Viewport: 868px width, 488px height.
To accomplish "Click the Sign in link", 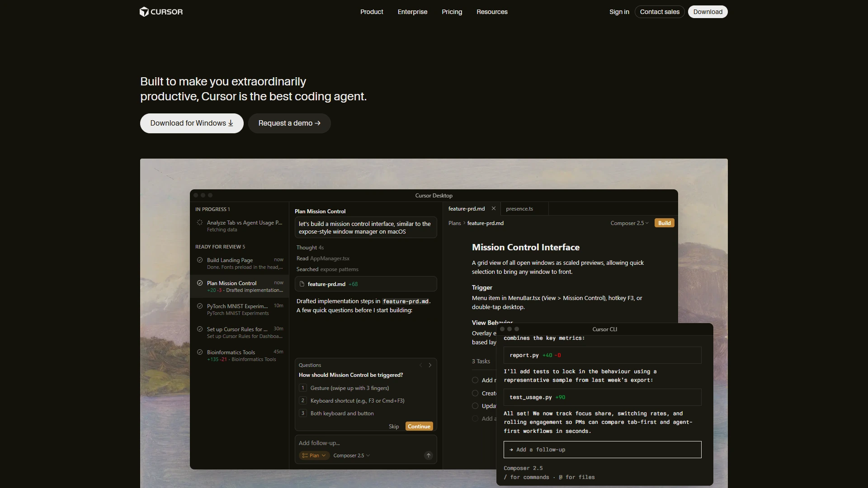I will (x=619, y=12).
